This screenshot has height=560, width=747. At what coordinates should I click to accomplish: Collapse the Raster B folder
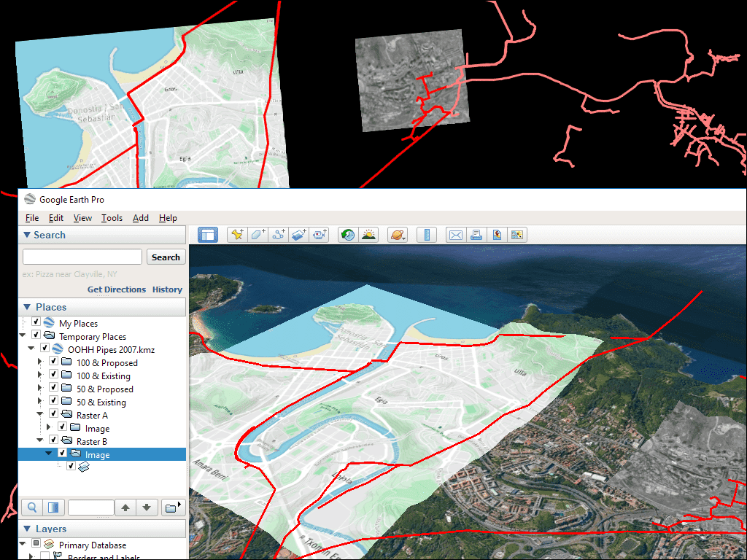pos(41,441)
